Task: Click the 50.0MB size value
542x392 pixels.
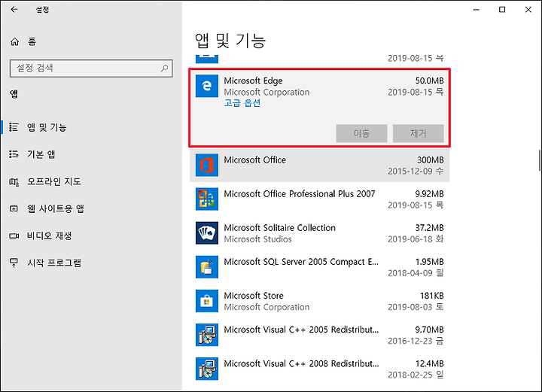Action: [429, 81]
